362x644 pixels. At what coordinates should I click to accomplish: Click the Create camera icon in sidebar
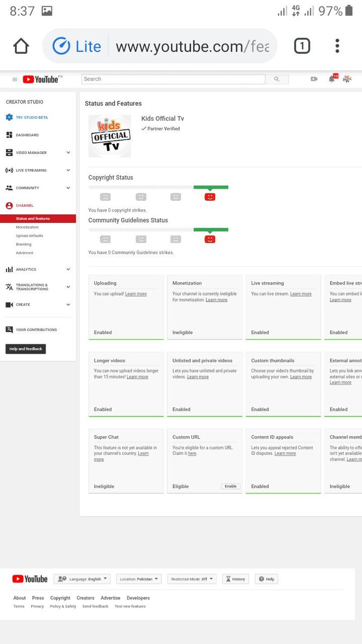coord(9,305)
